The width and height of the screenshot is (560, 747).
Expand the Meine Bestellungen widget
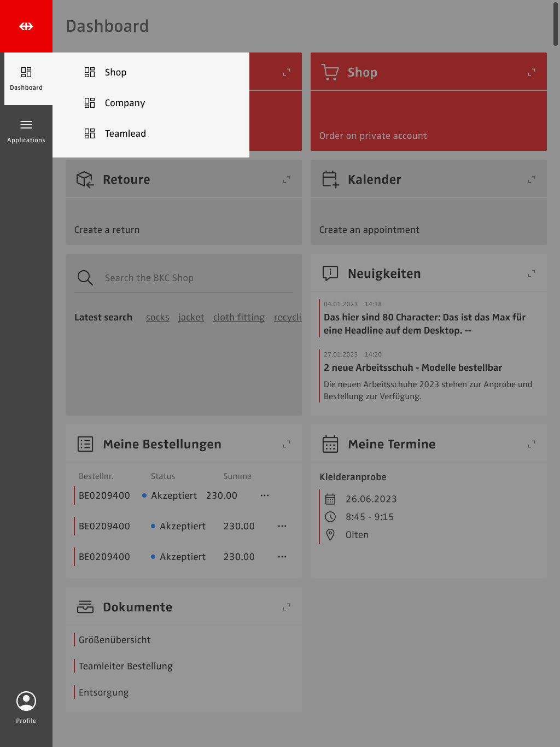(286, 444)
